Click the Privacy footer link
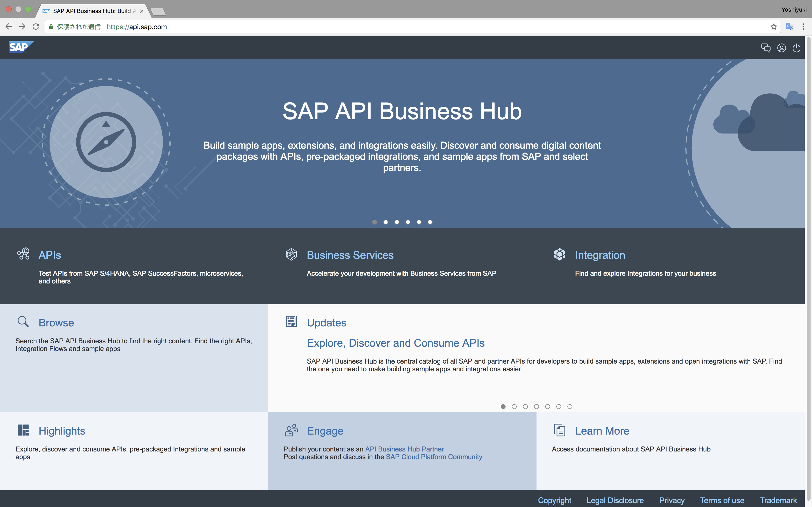The height and width of the screenshot is (507, 812). click(671, 500)
